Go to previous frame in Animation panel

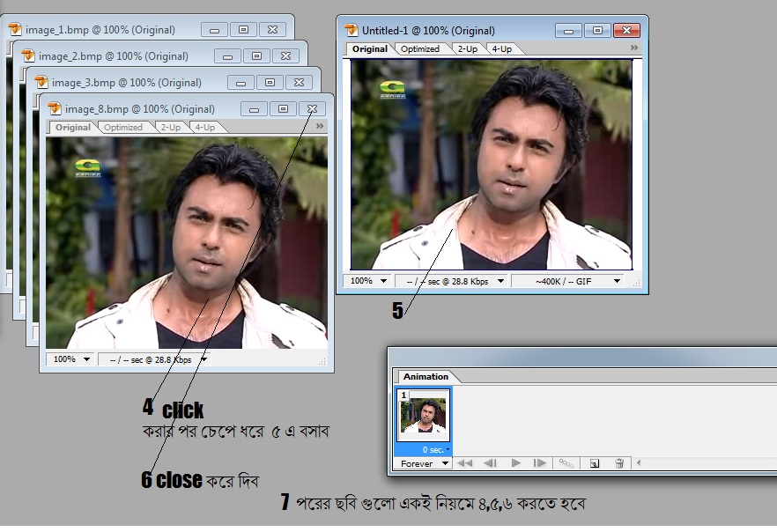click(490, 463)
